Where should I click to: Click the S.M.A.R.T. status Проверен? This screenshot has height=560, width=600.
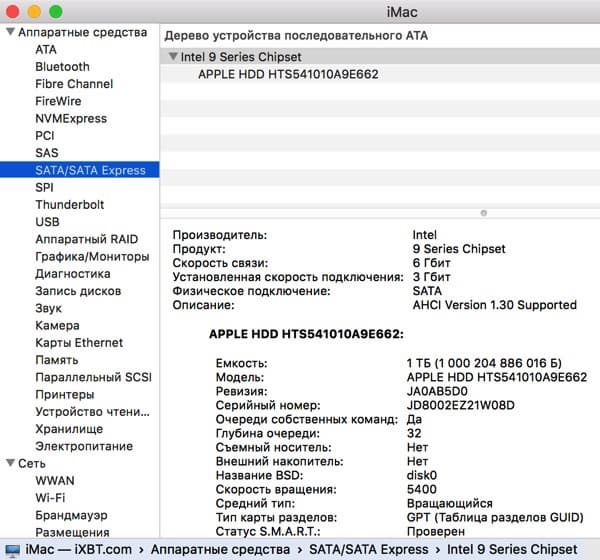(x=436, y=531)
